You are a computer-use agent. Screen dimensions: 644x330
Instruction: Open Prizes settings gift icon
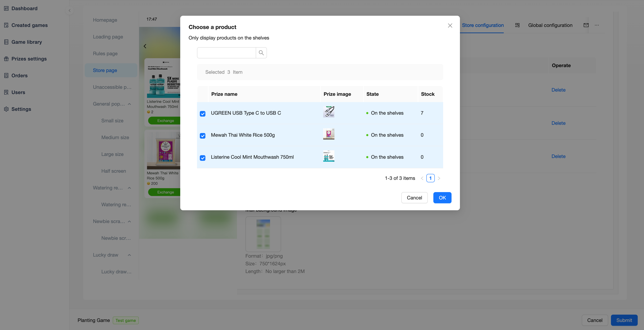(6, 59)
